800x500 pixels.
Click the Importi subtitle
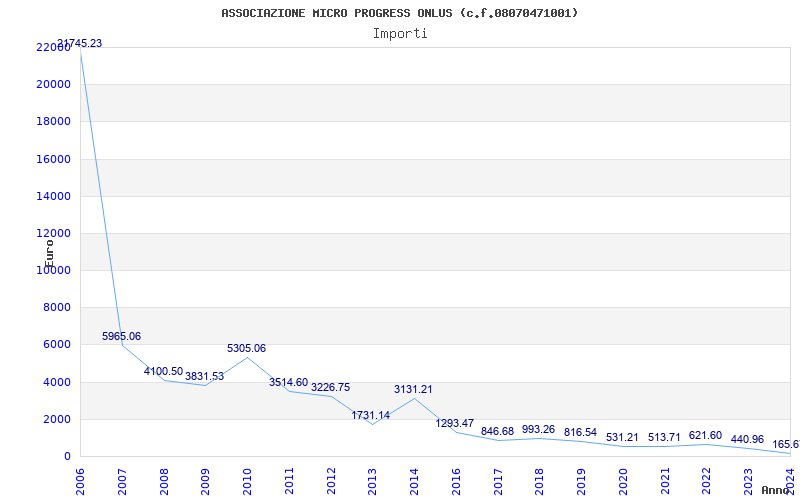pyautogui.click(x=400, y=34)
